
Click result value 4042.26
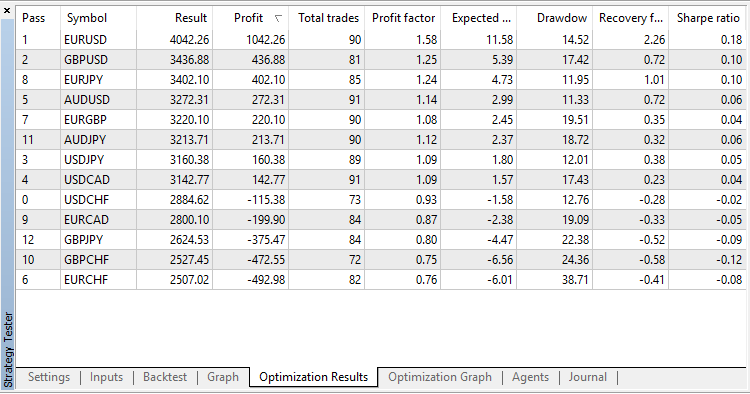(x=189, y=40)
